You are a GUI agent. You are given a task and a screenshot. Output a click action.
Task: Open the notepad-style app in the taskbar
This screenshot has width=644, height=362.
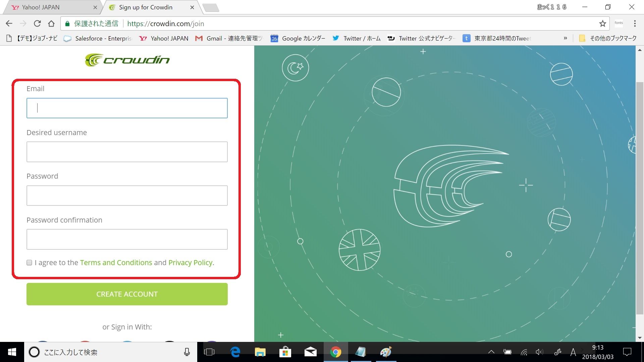click(361, 352)
